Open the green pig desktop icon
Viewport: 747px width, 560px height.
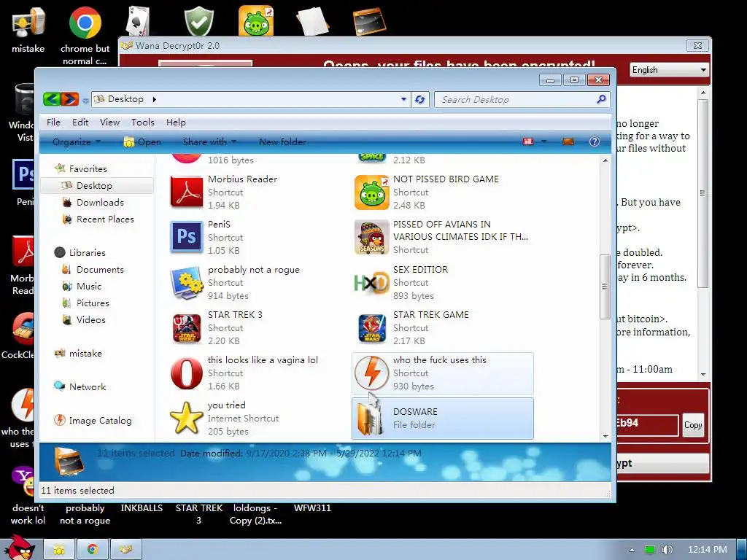(256, 21)
